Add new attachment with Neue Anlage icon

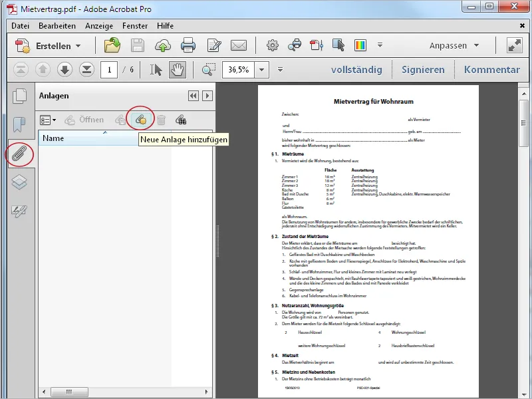tap(141, 120)
